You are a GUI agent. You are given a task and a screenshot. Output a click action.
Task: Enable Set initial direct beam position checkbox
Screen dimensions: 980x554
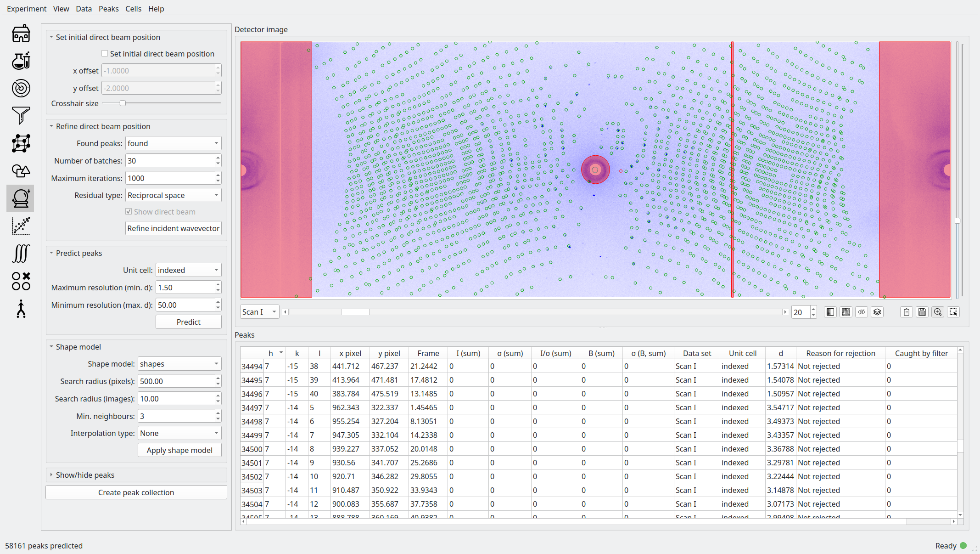(105, 54)
